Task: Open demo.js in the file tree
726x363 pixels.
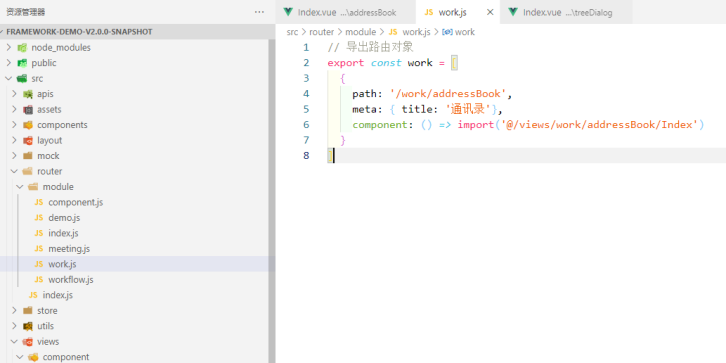Action: tap(64, 218)
